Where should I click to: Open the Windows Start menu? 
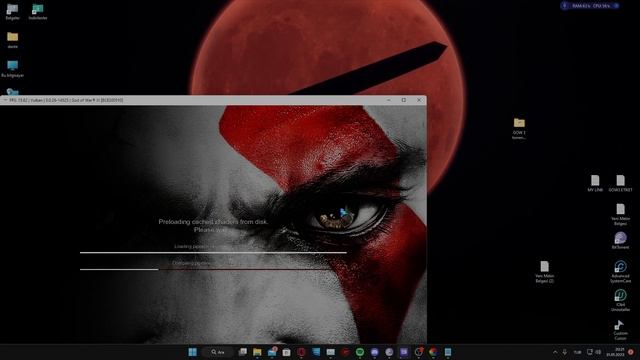click(192, 352)
